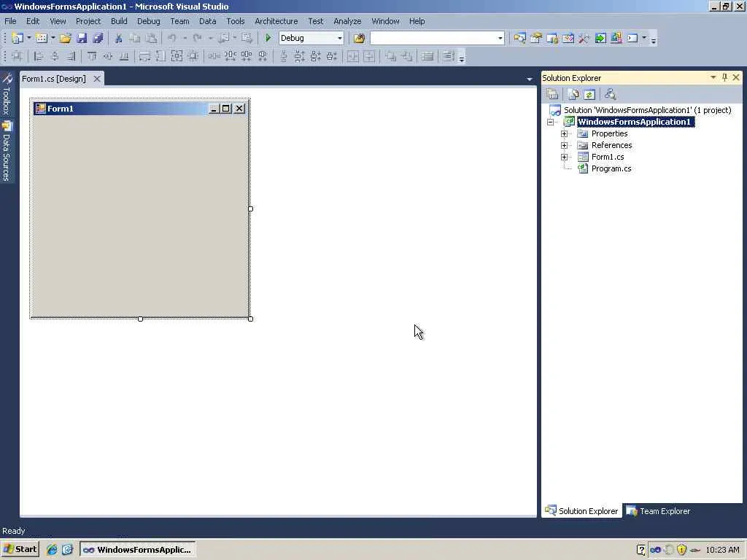This screenshot has width=747, height=560.
Task: Click the Find in Files toolbar icon
Action: [359, 38]
